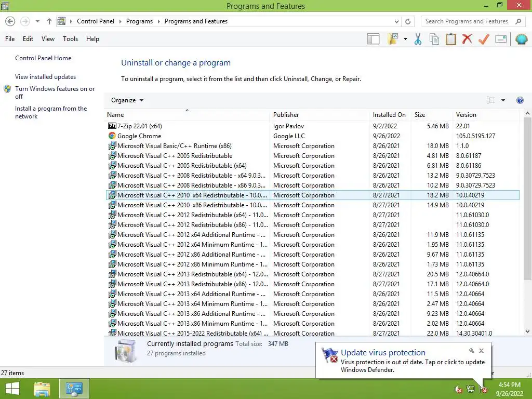The height and width of the screenshot is (399, 532).
Task: Open the Windows Start button
Action: [x=12, y=389]
